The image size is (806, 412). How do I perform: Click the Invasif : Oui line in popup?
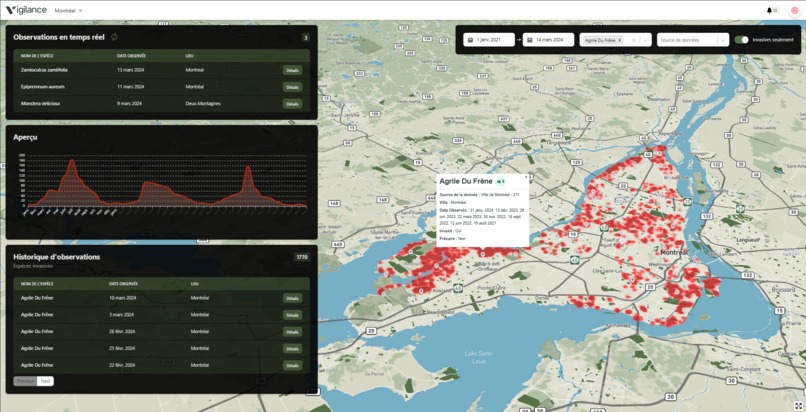coord(451,231)
